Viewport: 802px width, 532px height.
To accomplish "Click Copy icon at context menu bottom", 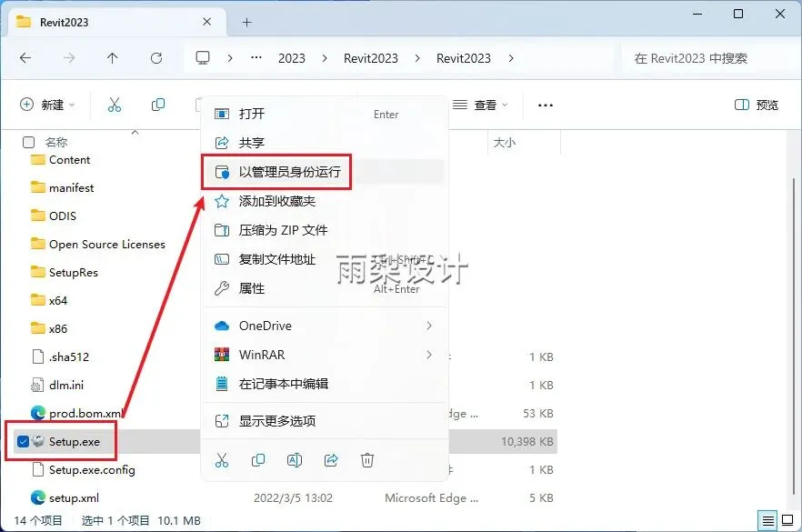I will [x=258, y=460].
